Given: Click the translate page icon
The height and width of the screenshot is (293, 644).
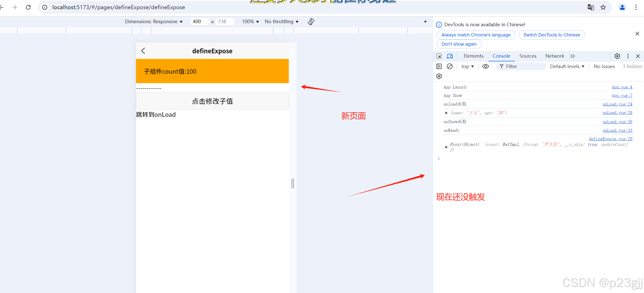Looking at the screenshot, I should click(591, 7).
